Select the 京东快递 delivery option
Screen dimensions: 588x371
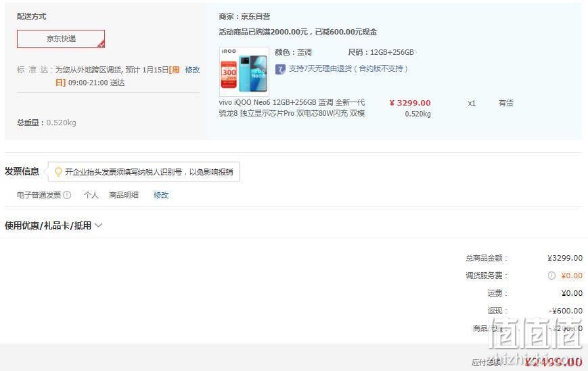(x=61, y=39)
